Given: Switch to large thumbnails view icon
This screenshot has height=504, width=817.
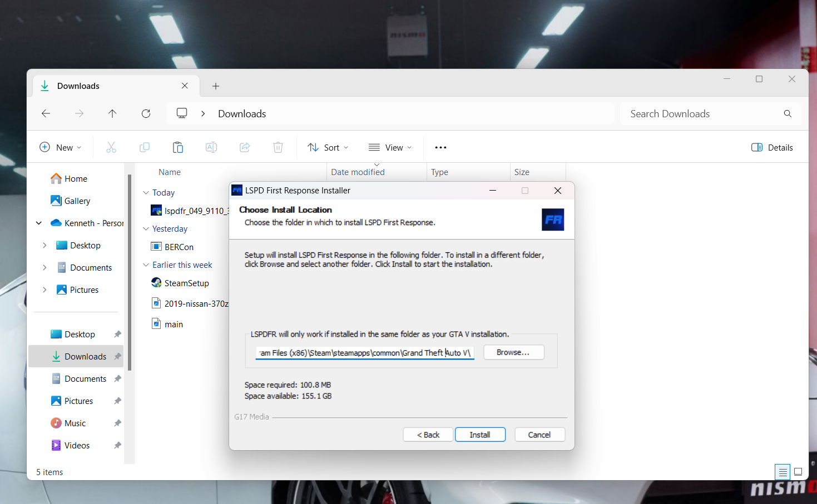Looking at the screenshot, I should (x=798, y=472).
